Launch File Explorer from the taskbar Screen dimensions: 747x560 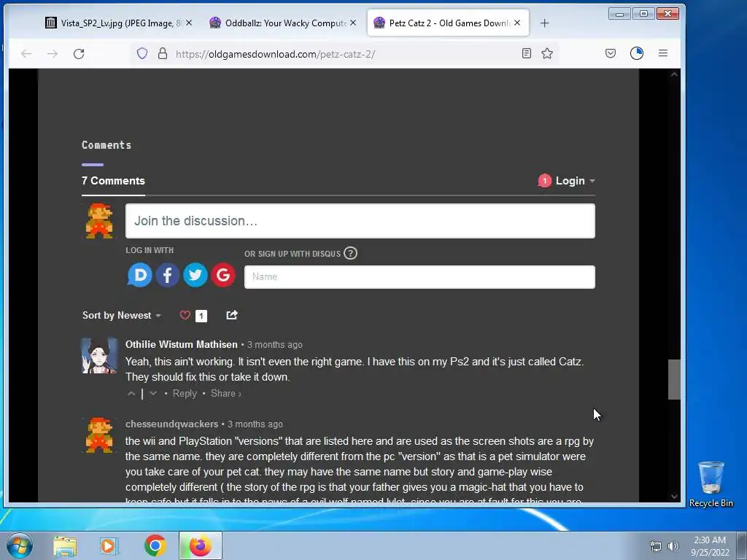(x=65, y=546)
